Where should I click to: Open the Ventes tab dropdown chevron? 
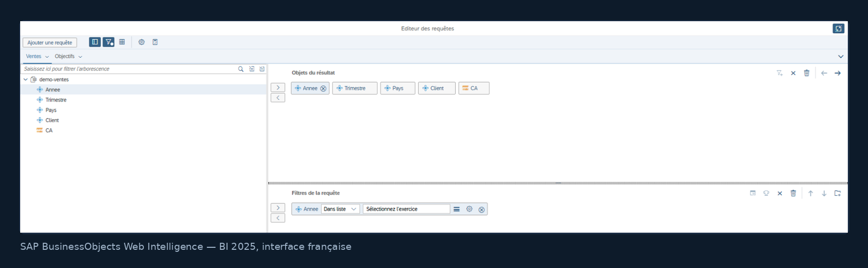coord(47,57)
